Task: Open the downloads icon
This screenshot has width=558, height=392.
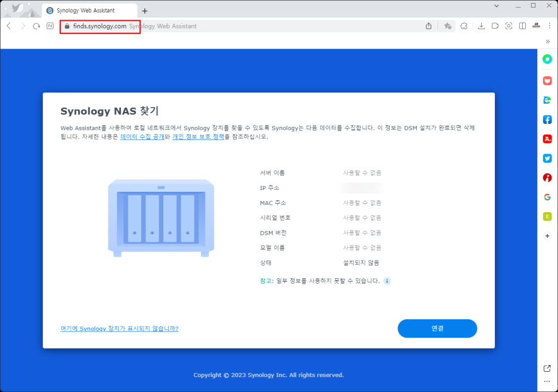Action: 481,26
